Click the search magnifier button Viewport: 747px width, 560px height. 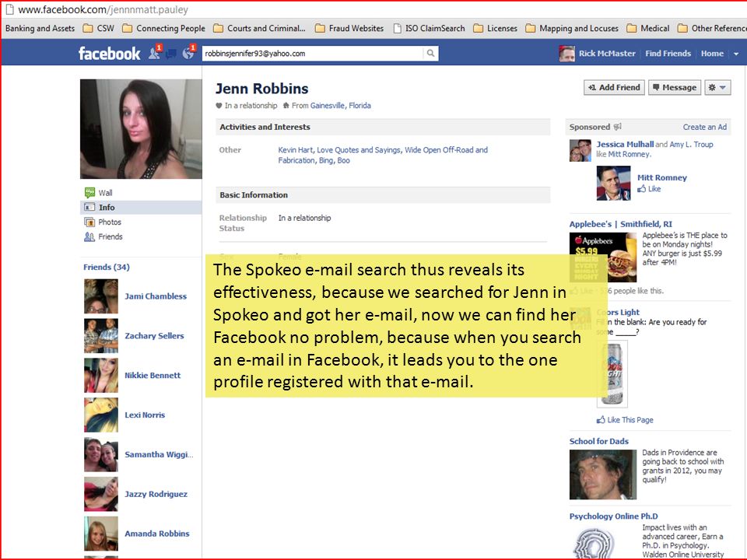430,54
